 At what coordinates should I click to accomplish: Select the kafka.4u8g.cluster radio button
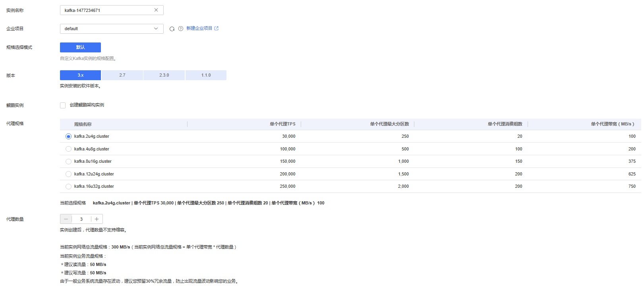click(x=68, y=149)
